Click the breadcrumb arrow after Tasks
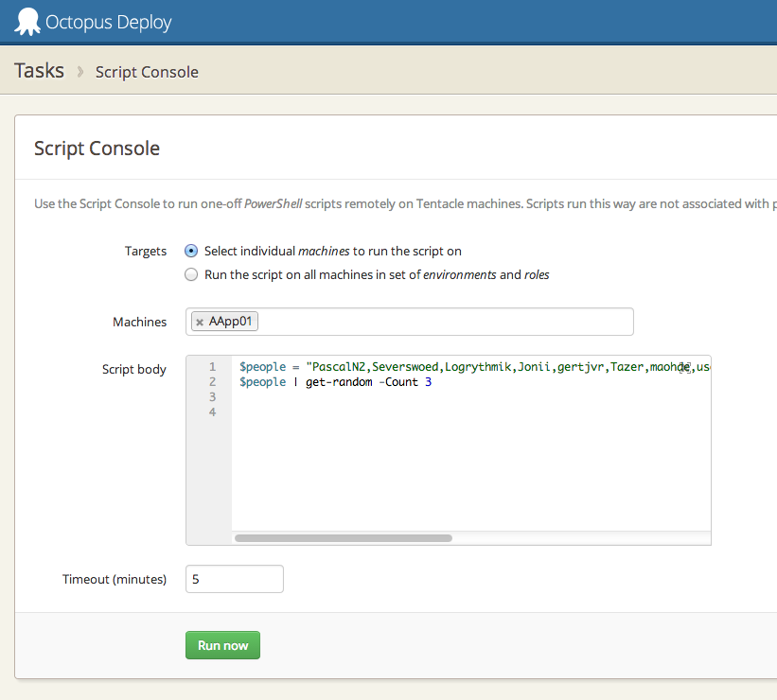This screenshot has width=777, height=700. coord(80,72)
